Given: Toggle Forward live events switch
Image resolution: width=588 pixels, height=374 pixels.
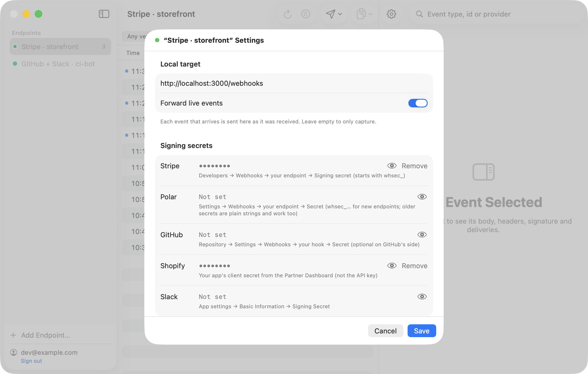Looking at the screenshot, I should click(x=418, y=103).
